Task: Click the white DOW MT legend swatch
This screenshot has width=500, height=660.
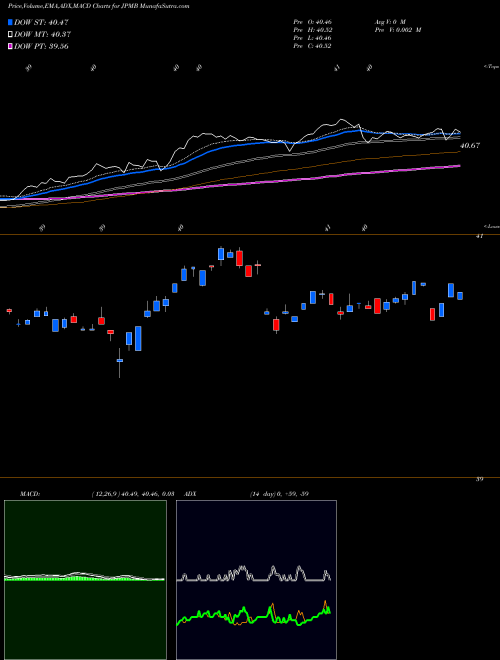Action: coord(10,35)
